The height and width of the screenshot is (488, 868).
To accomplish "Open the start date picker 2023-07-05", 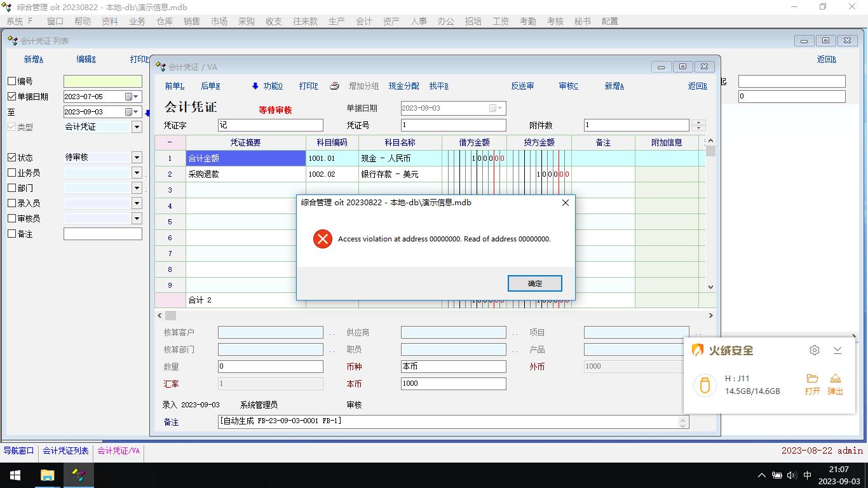I will (132, 97).
